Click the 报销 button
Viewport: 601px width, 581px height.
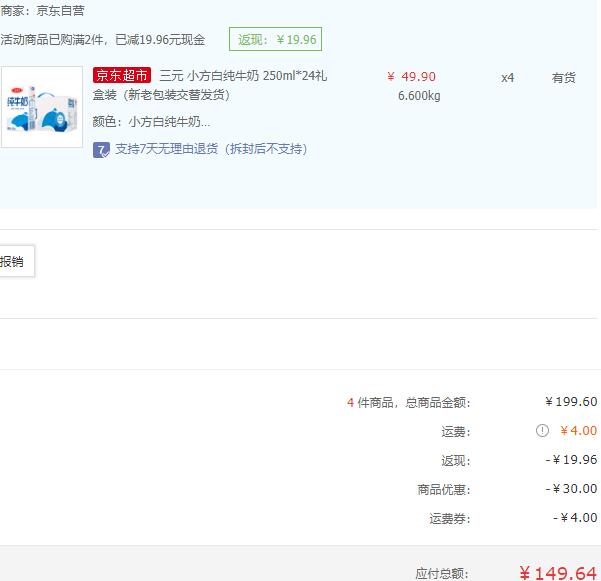coord(15,261)
